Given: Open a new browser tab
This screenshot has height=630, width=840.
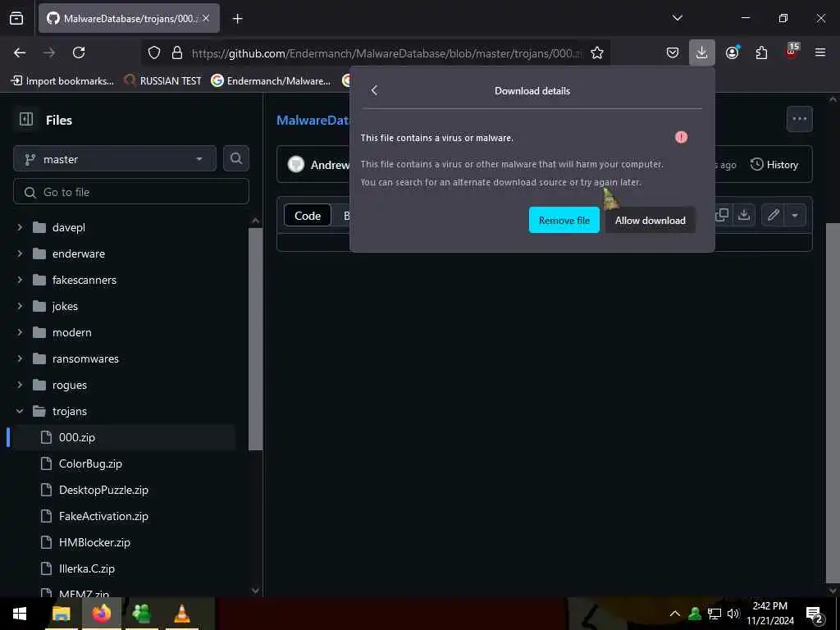Looking at the screenshot, I should point(237,19).
